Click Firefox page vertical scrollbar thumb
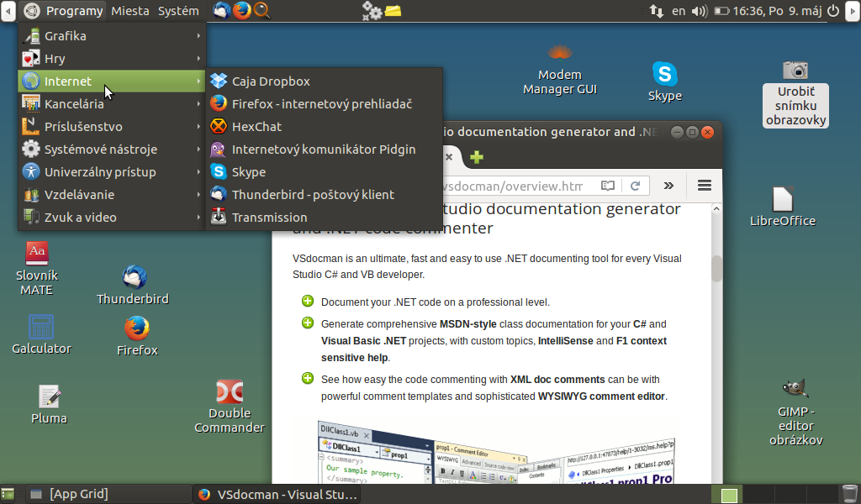 click(716, 269)
